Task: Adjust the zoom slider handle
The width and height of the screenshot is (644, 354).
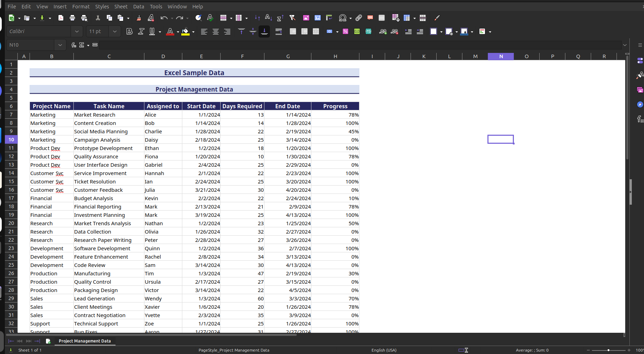Action: pyautogui.click(x=609, y=350)
